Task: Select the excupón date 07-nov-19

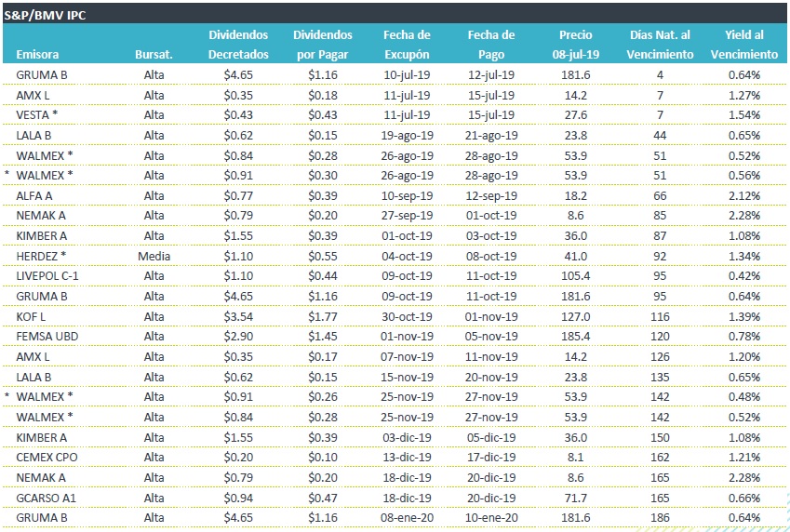Action: pyautogui.click(x=407, y=357)
